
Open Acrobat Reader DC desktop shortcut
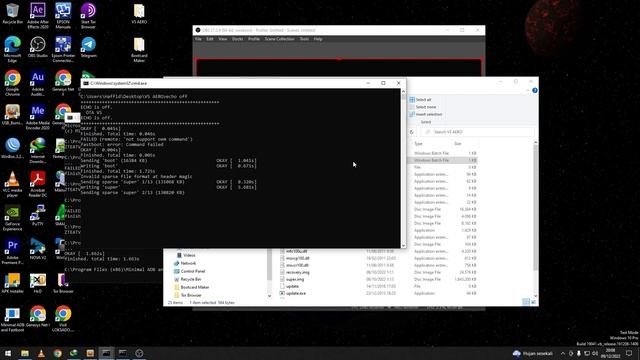(38, 184)
